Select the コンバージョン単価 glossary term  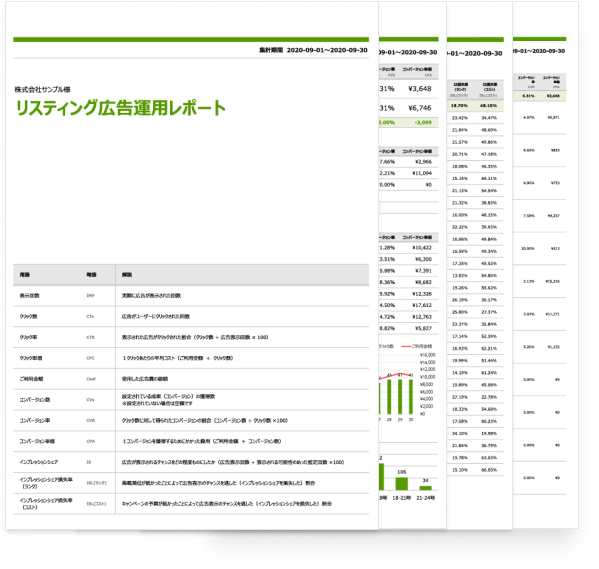[37, 441]
